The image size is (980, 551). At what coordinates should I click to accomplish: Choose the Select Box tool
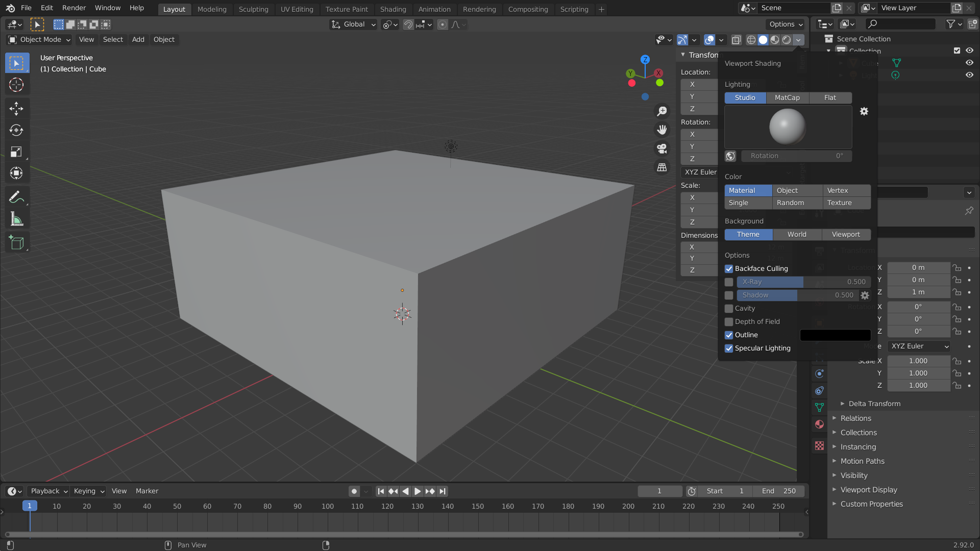[x=16, y=63]
